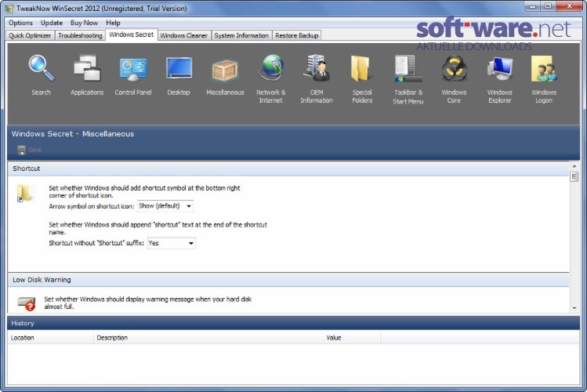Click the TweakNow title bar app icon
Screen dimensions: 587x392
pyautogui.click(x=9, y=9)
